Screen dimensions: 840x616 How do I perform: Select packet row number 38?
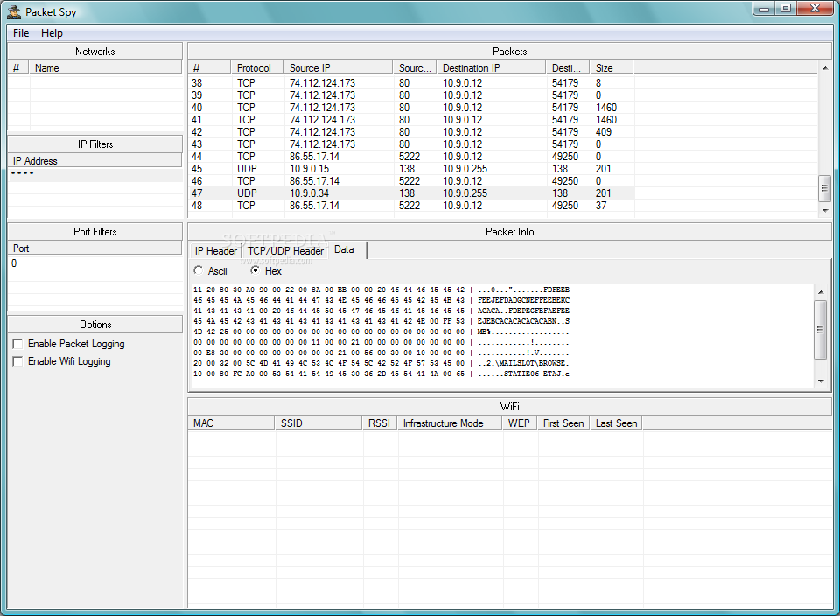tap(411, 83)
